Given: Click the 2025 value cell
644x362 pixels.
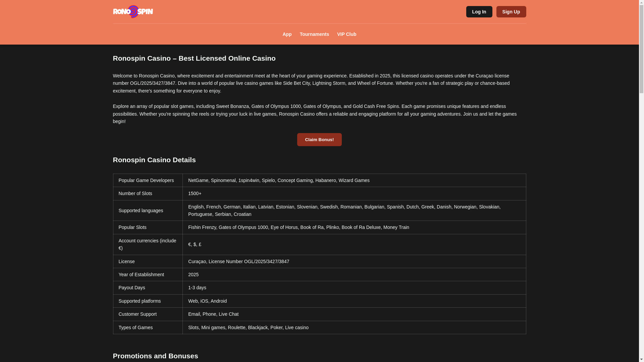Looking at the screenshot, I should coord(354,275).
